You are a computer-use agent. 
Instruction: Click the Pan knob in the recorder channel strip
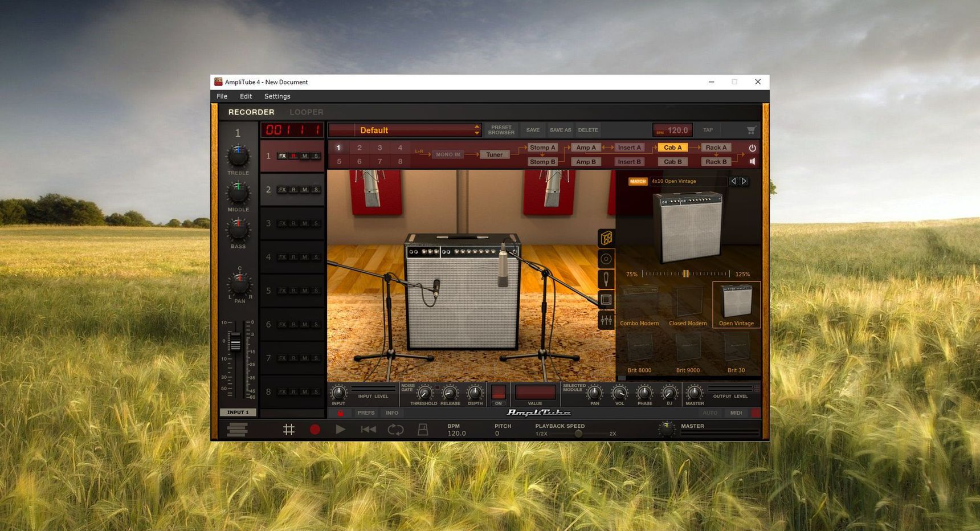(240, 284)
